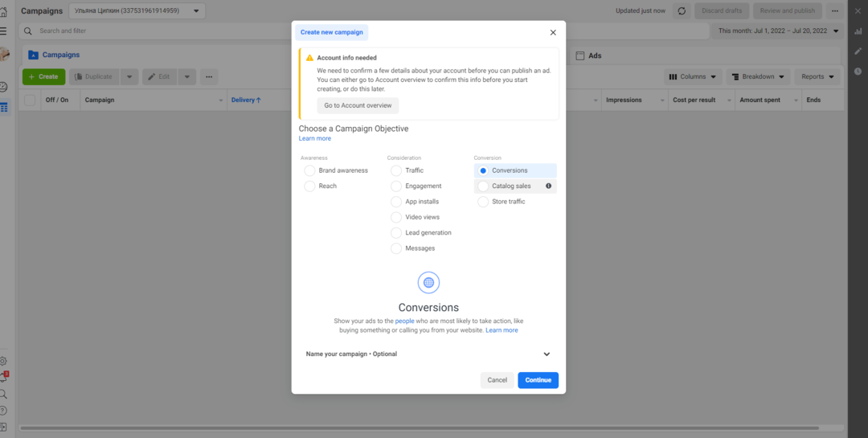Image resolution: width=868 pixels, height=438 pixels.
Task: Open the help question mark icon
Action: (4, 411)
